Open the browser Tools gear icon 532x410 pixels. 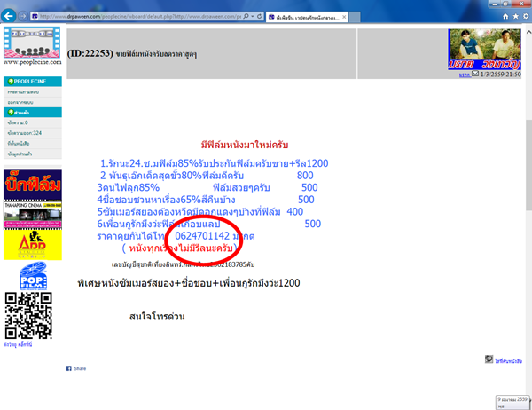coord(526,16)
